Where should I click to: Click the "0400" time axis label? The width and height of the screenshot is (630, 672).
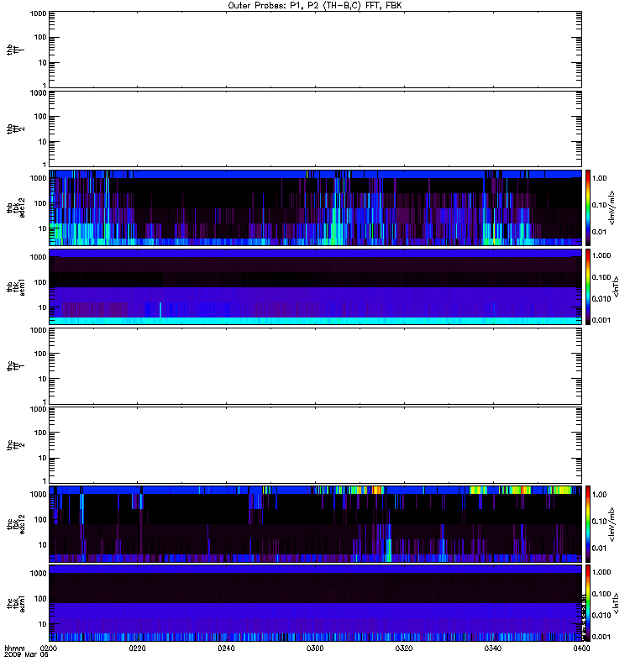[x=581, y=648]
